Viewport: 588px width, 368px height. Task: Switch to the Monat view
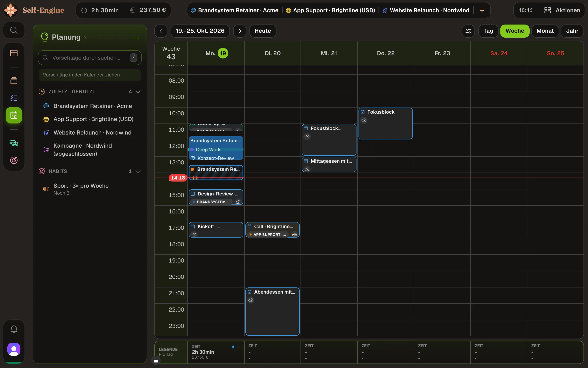545,31
